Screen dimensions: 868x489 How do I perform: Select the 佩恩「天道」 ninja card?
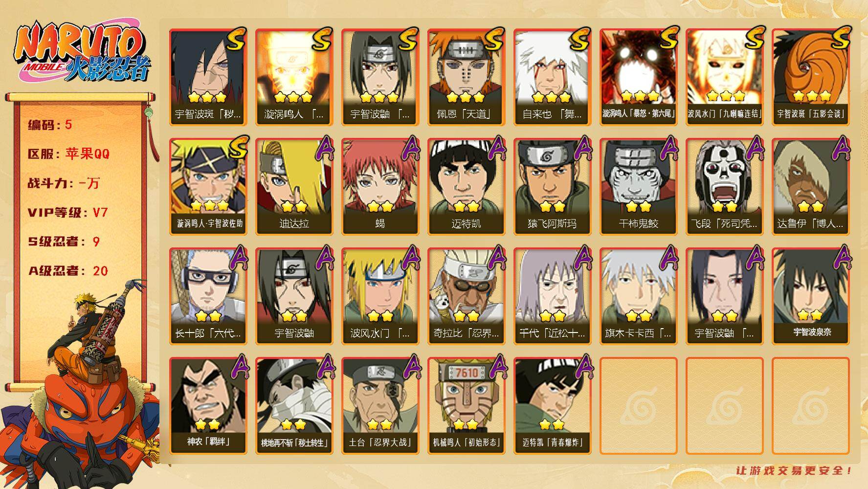466,77
